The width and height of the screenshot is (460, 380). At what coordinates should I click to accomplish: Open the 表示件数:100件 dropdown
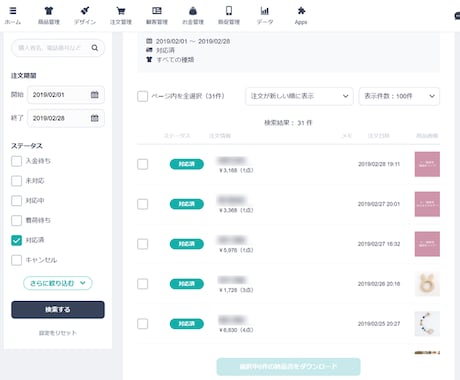[399, 96]
